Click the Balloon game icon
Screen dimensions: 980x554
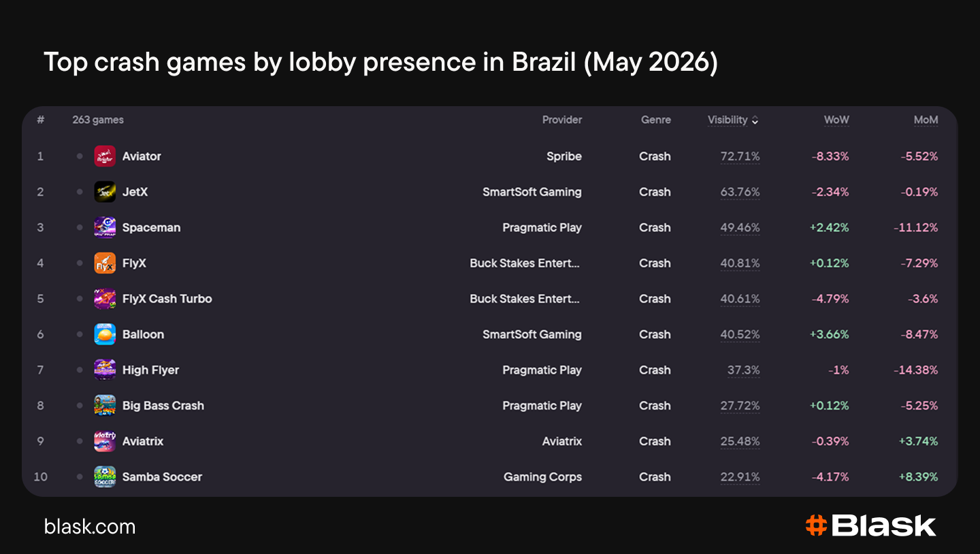(x=105, y=334)
